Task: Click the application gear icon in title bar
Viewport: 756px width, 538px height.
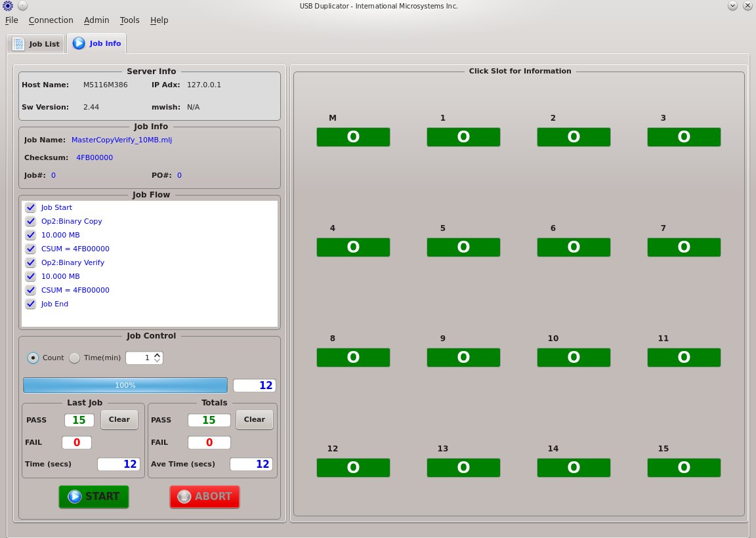Action: click(x=8, y=6)
